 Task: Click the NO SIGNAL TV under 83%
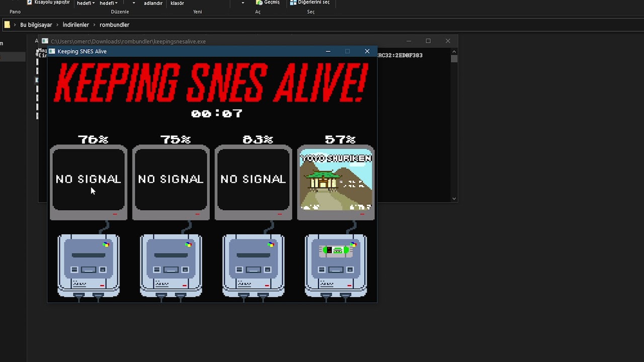pyautogui.click(x=253, y=182)
